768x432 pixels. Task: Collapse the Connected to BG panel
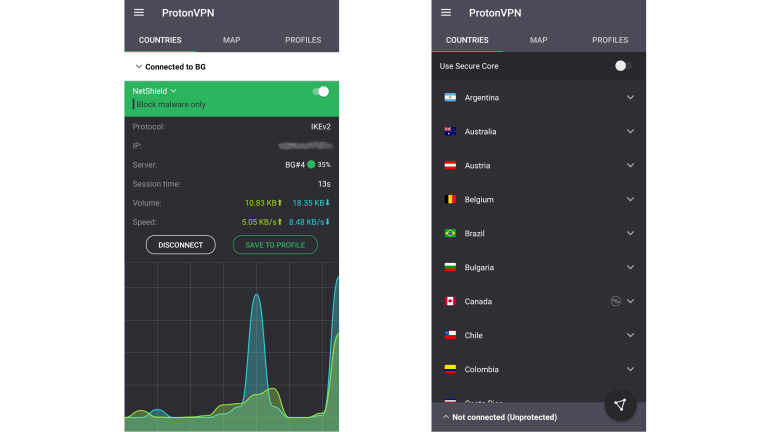(x=139, y=67)
